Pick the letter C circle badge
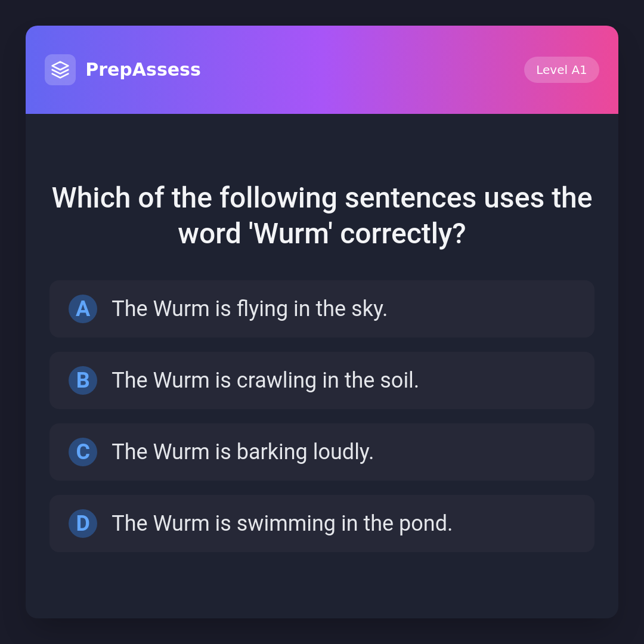 pyautogui.click(x=83, y=452)
